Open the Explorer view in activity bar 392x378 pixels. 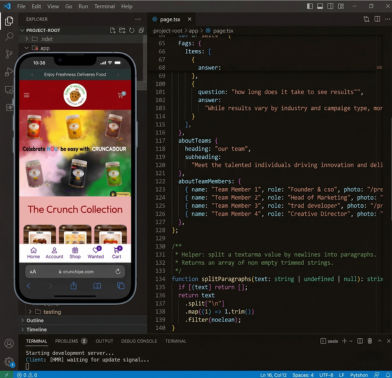coord(9,21)
